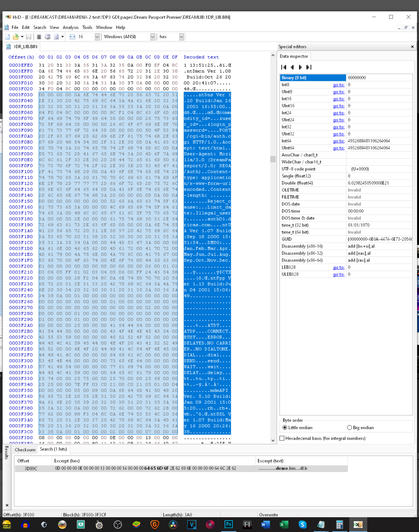Go to previous byte in Data inspector

pos(292,67)
